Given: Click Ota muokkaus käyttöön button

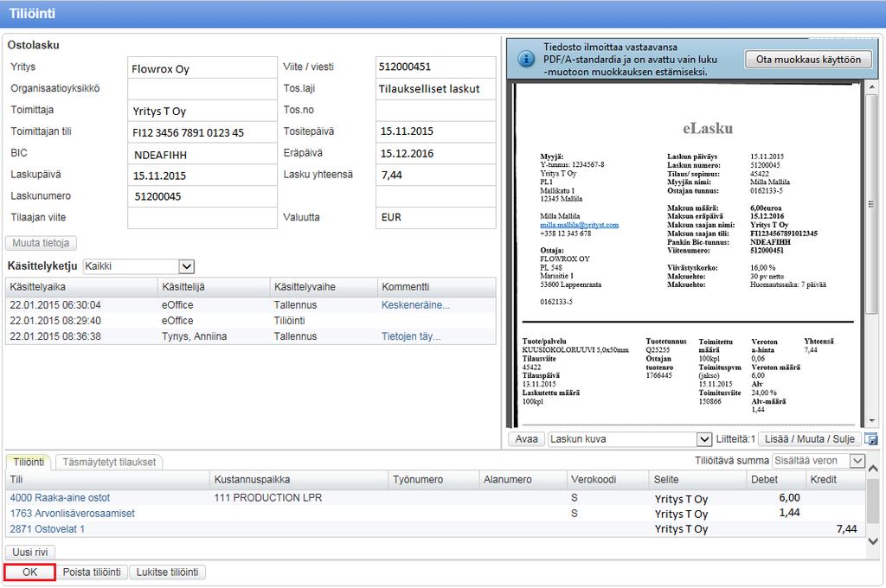Looking at the screenshot, I should click(x=808, y=60).
